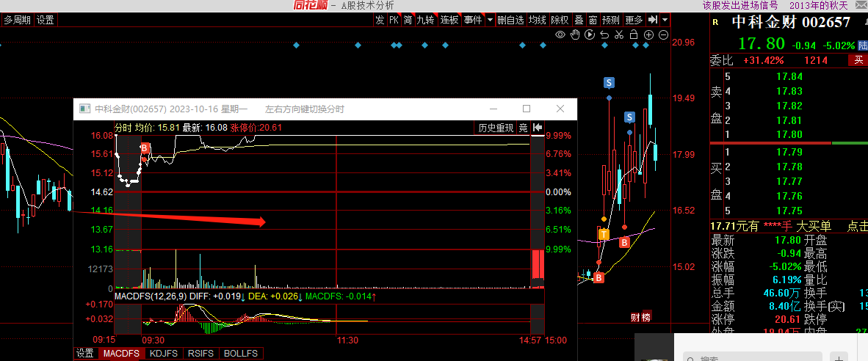Open dropdown arrow next to 事件

490,20
